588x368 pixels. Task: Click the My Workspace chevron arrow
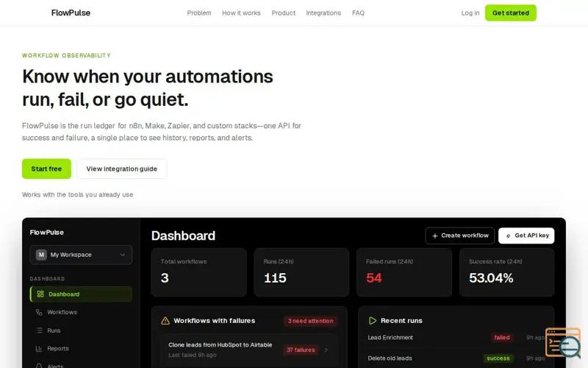tap(123, 255)
